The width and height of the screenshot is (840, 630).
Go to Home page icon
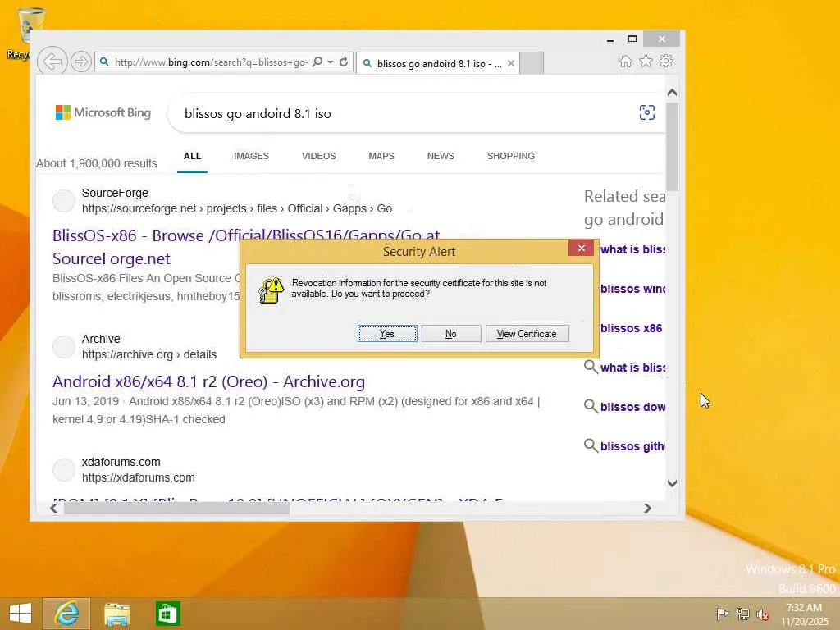[626, 61]
